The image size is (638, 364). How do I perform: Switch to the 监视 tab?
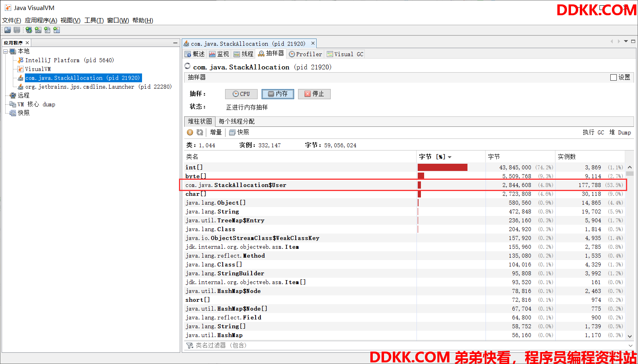(x=219, y=54)
